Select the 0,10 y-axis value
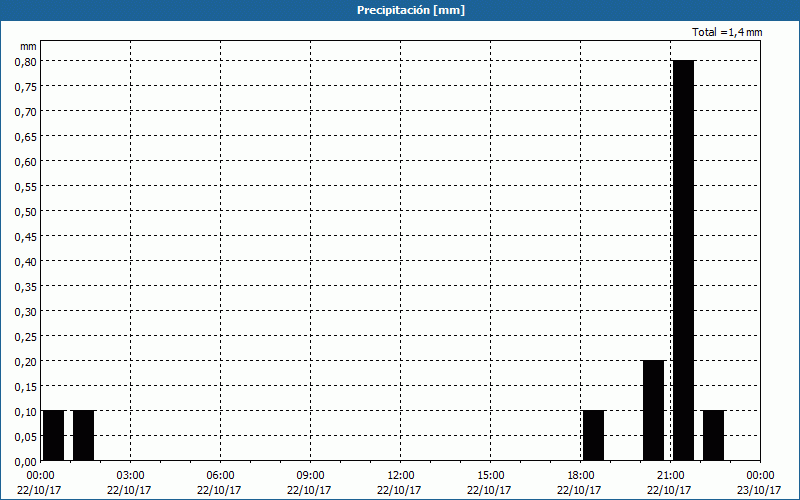This screenshot has width=800, height=500. pyautogui.click(x=26, y=411)
